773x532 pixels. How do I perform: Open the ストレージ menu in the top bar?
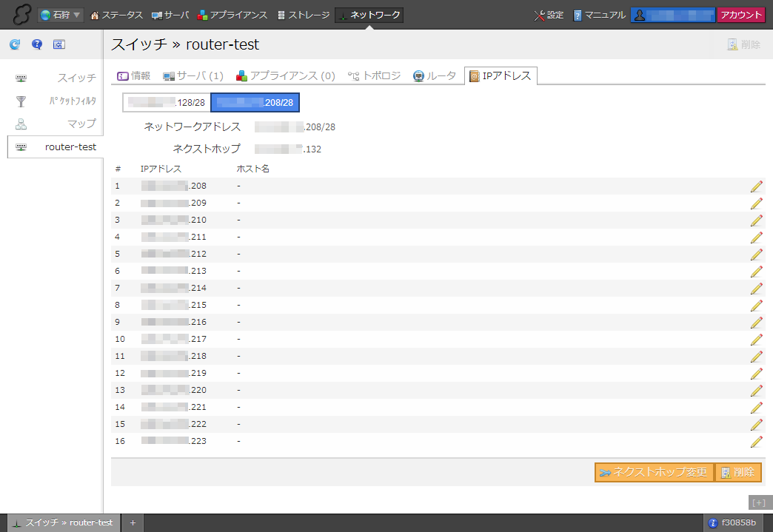click(303, 15)
